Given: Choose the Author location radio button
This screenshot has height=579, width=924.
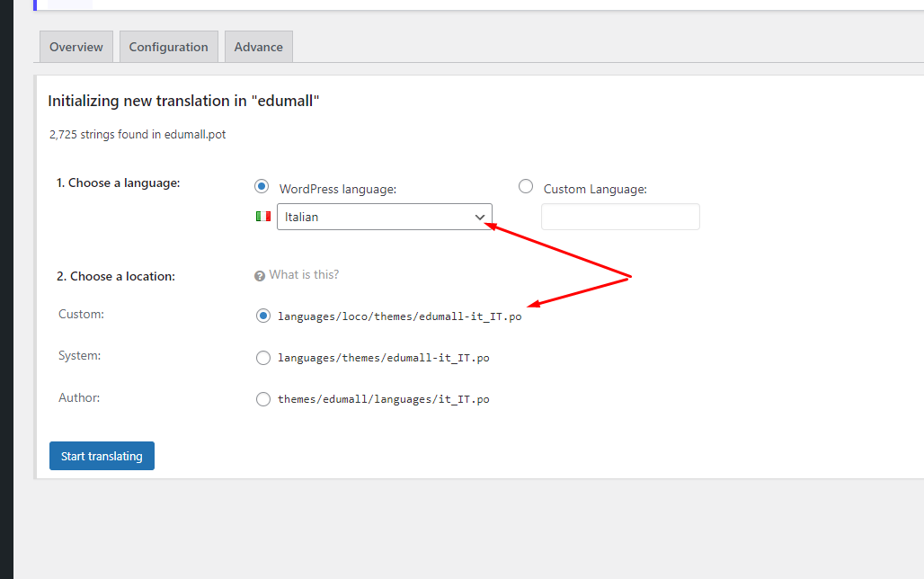Looking at the screenshot, I should tap(263, 399).
